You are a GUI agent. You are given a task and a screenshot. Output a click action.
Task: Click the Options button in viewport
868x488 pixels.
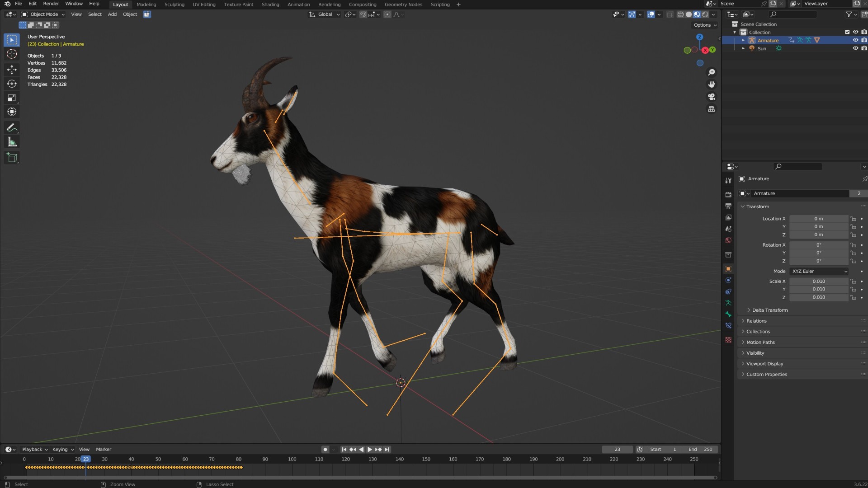click(x=705, y=25)
